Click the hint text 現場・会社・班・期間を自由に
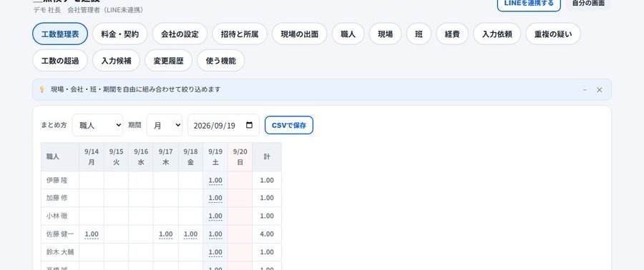This screenshot has height=270, width=644. [x=135, y=89]
